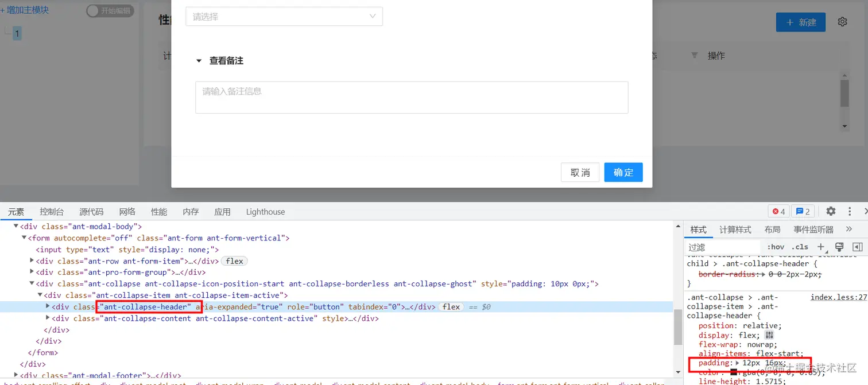Open the 应用 tab
Viewport: 868px width, 385px height.
tap(222, 212)
